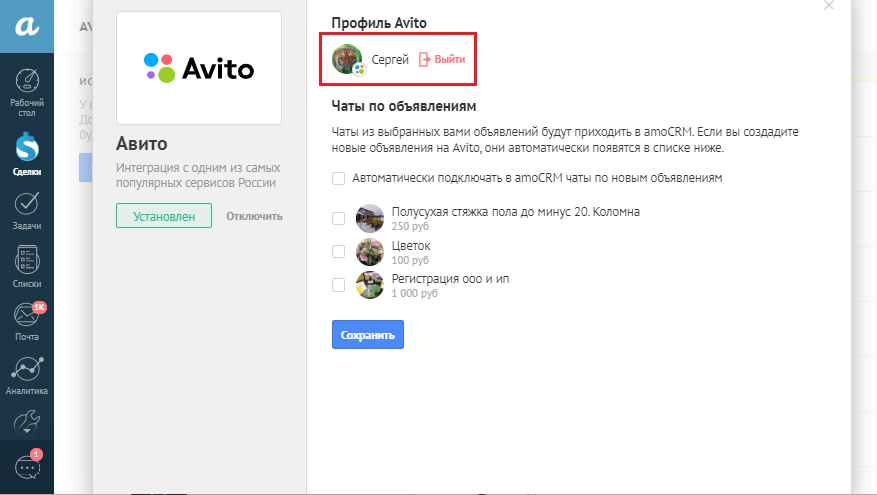Image resolution: width=877 pixels, height=495 pixels.
Task: Click the Отключить link
Action: tap(254, 216)
